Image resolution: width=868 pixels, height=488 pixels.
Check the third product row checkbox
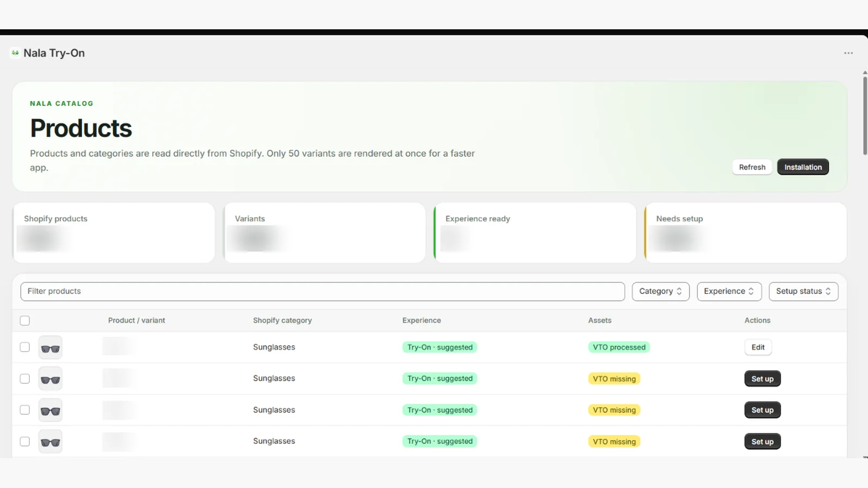(25, 410)
